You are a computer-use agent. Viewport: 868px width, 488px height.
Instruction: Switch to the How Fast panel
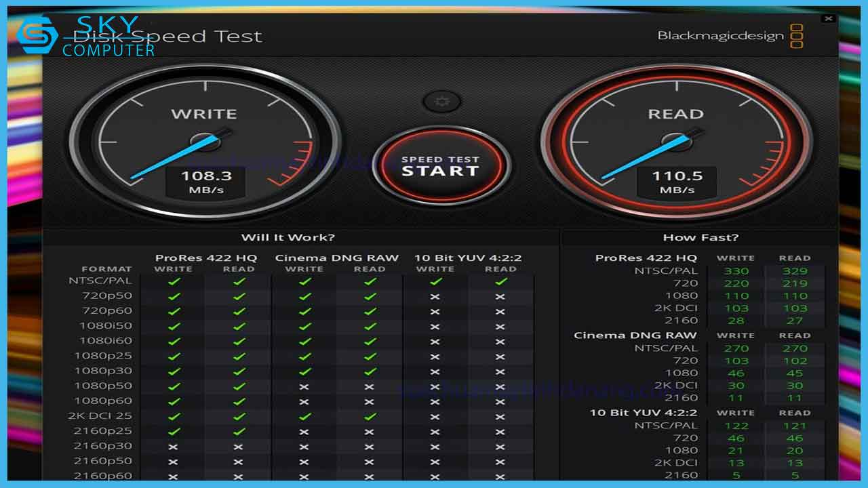pyautogui.click(x=702, y=237)
